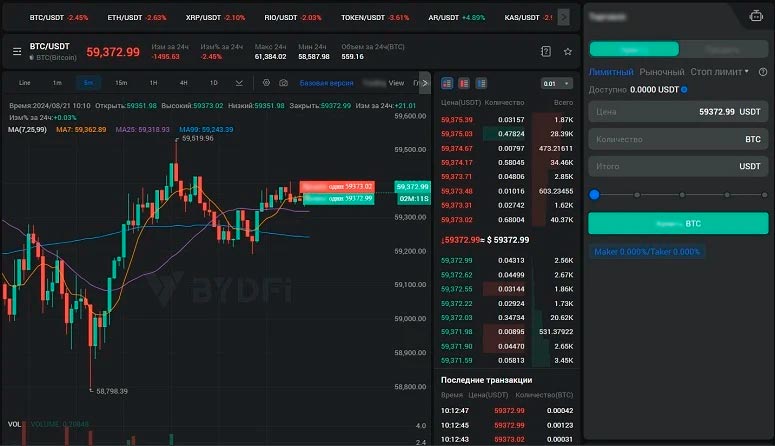Switch chart to 15m timeframe
Viewport: 775px width, 446px height.
click(121, 83)
